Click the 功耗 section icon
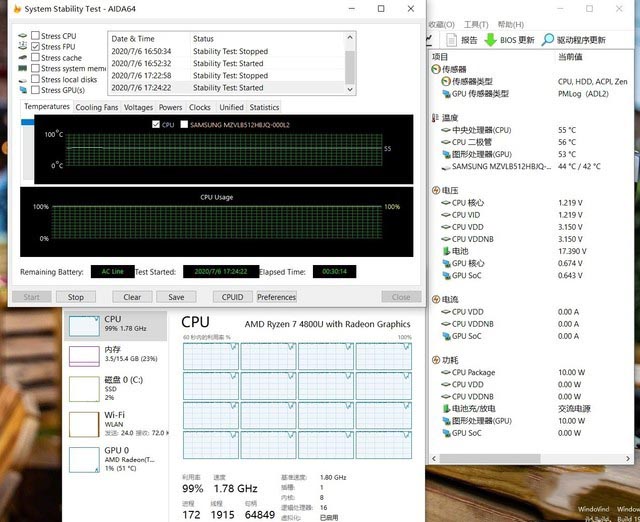The width and height of the screenshot is (640, 522). 436,360
